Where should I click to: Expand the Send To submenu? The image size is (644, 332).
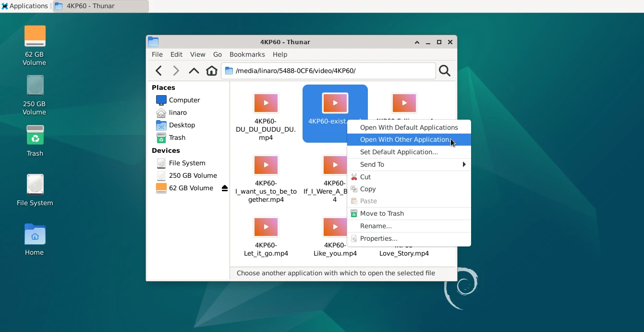coord(409,164)
